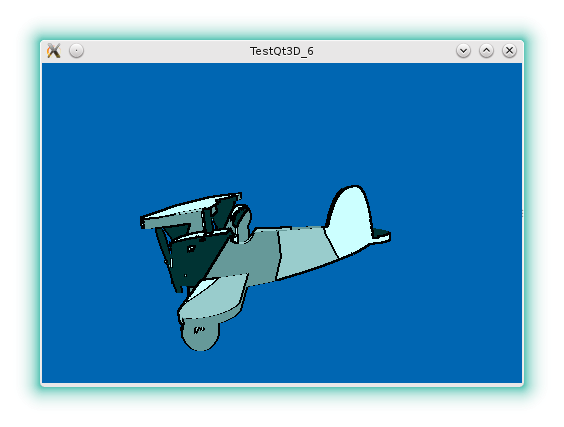
Task: Open the window menu X icon
Action: [54, 51]
